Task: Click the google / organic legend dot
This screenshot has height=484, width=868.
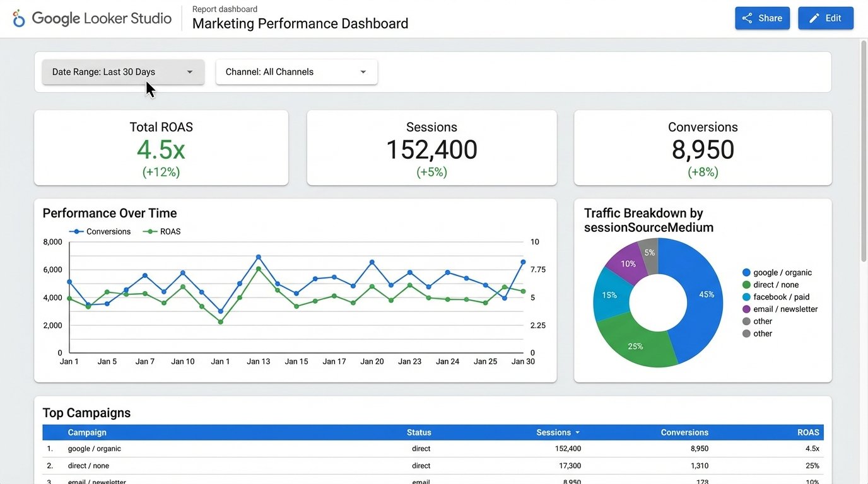Action: tap(746, 272)
